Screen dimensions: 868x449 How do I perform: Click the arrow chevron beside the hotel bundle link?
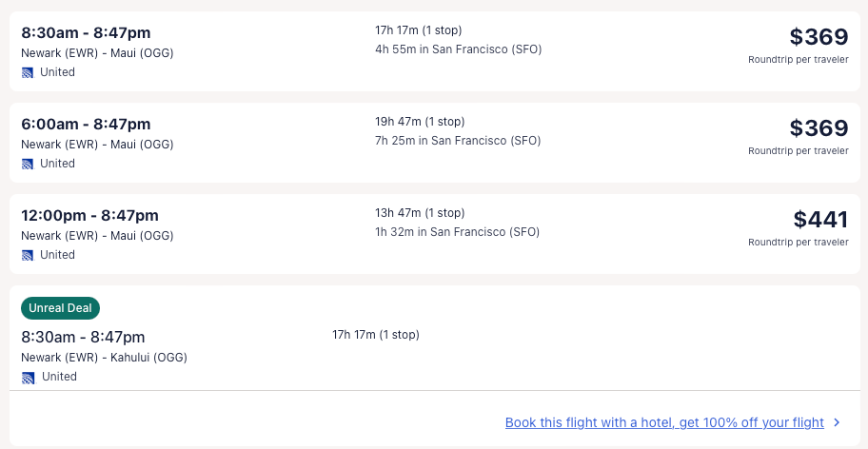(837, 422)
